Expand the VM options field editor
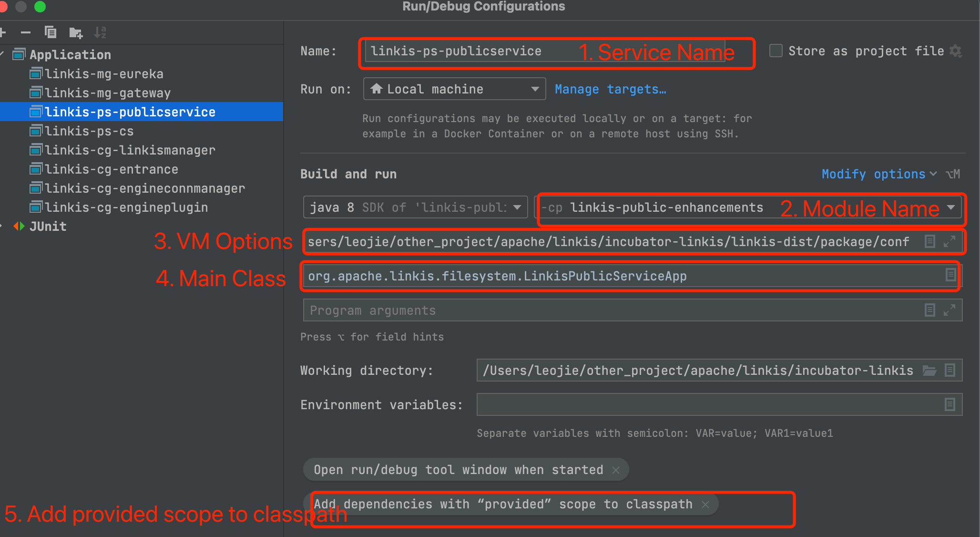 pyautogui.click(x=949, y=241)
